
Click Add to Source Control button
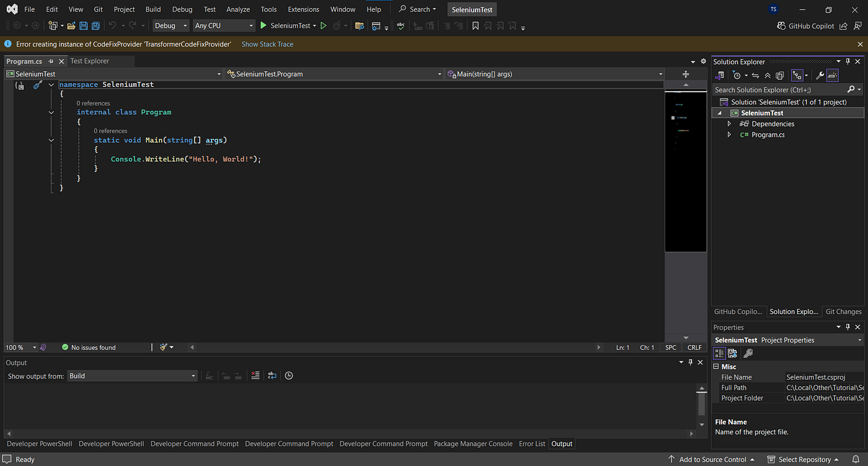712,459
